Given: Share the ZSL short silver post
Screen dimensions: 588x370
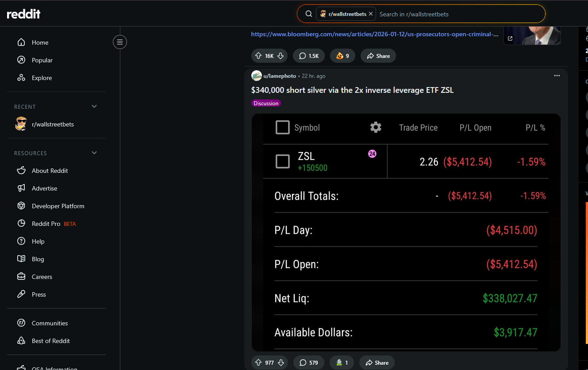Looking at the screenshot, I should (377, 363).
